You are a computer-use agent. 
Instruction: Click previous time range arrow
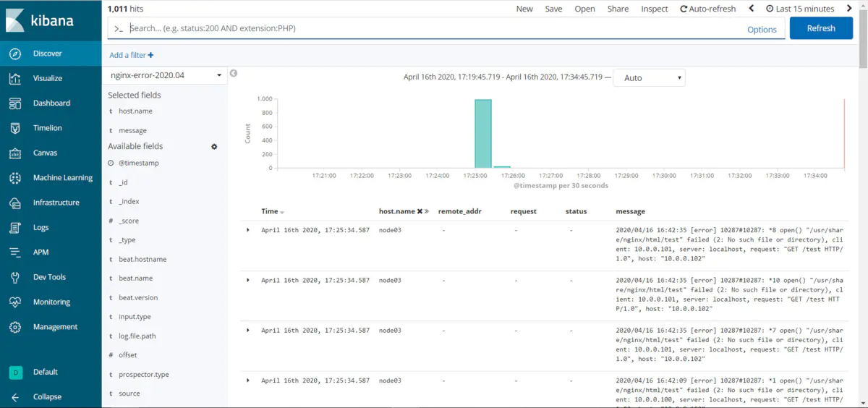click(751, 9)
